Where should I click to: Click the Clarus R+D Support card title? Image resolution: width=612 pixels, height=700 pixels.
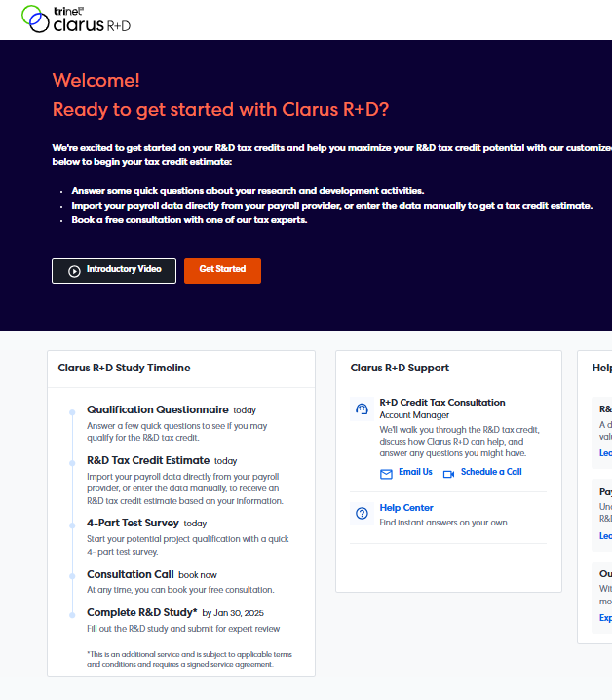click(400, 368)
